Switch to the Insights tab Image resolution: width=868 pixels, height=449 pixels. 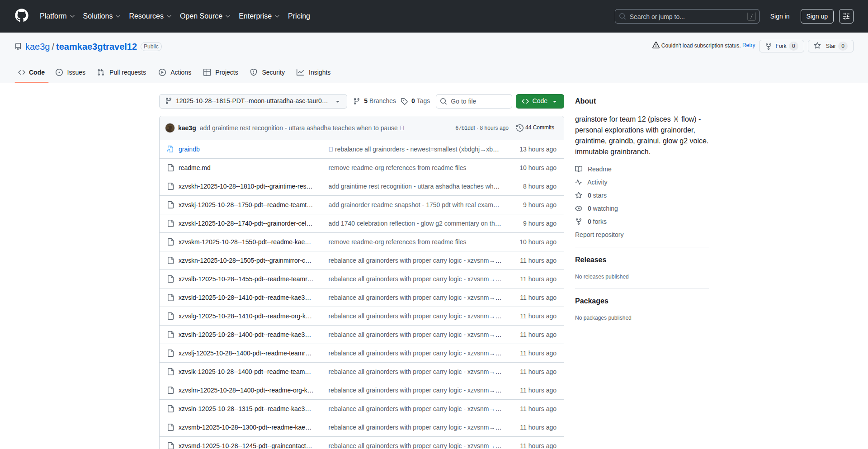314,72
